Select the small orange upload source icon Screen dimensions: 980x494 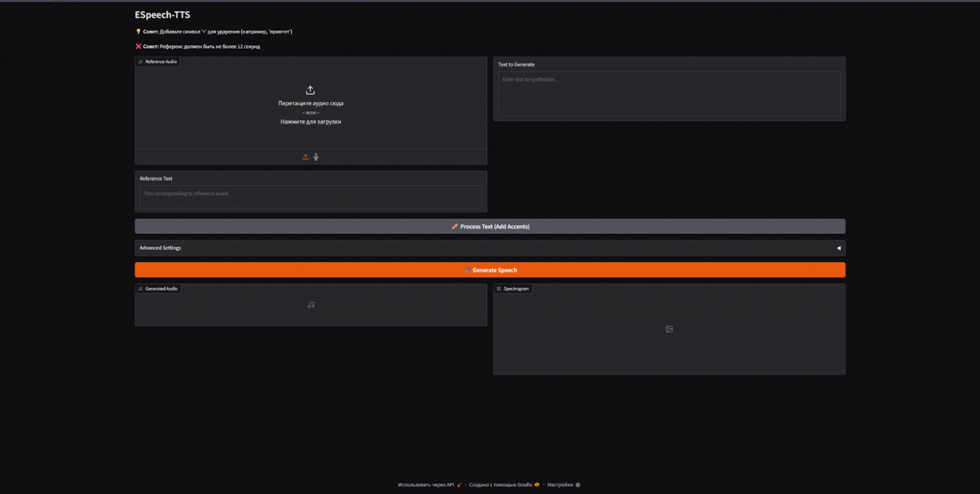(x=305, y=157)
